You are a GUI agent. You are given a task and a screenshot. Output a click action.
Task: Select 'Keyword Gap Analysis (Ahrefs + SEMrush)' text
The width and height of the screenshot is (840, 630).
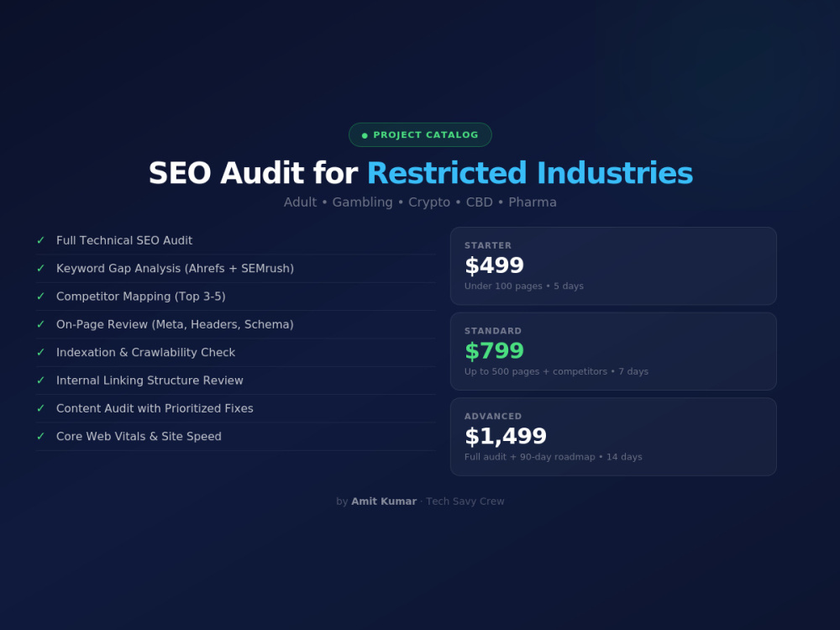176,269
